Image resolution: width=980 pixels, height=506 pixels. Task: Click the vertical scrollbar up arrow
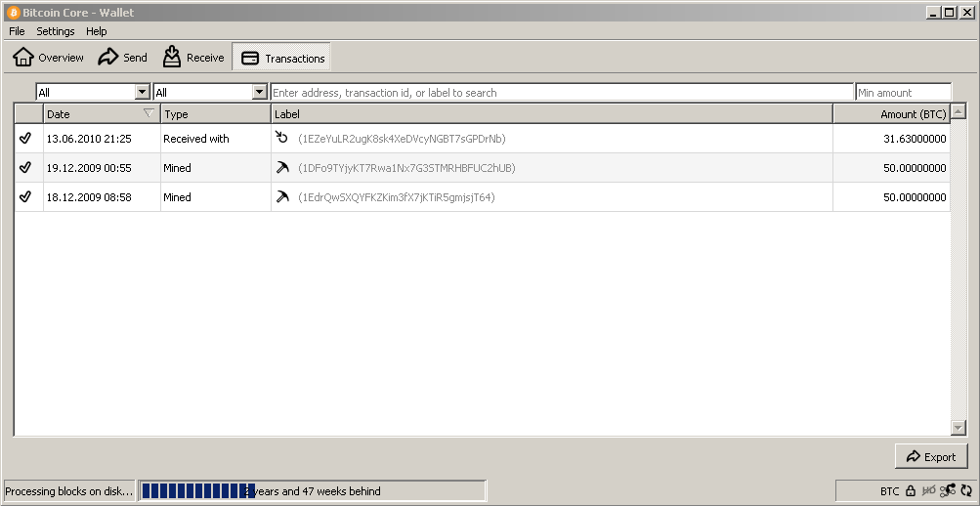click(959, 111)
